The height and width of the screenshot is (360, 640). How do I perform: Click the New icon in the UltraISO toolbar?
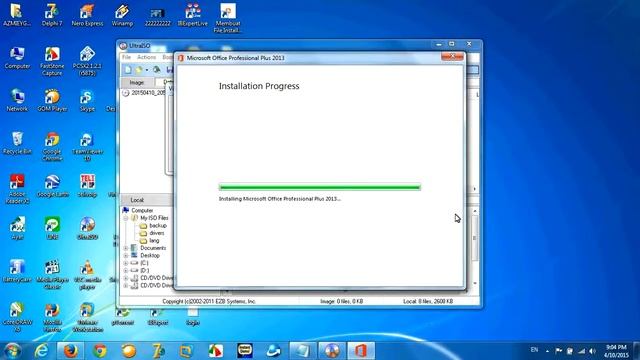(x=128, y=70)
